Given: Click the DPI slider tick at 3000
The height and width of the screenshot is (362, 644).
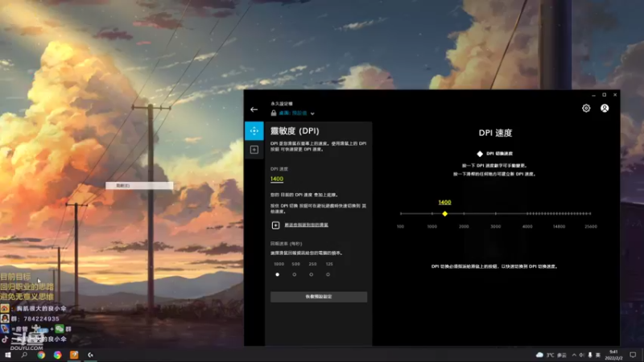Looking at the screenshot, I should click(496, 213).
